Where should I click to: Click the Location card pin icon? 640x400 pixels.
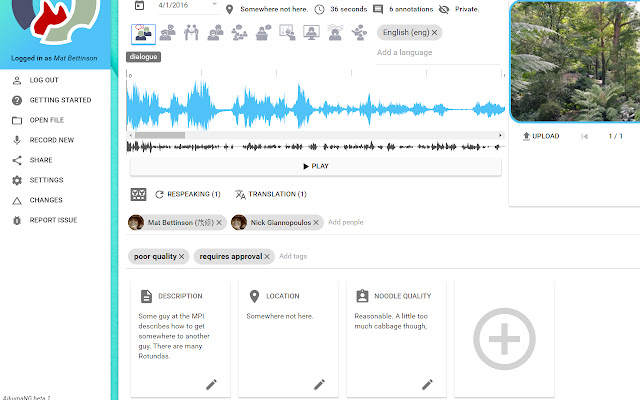point(254,296)
